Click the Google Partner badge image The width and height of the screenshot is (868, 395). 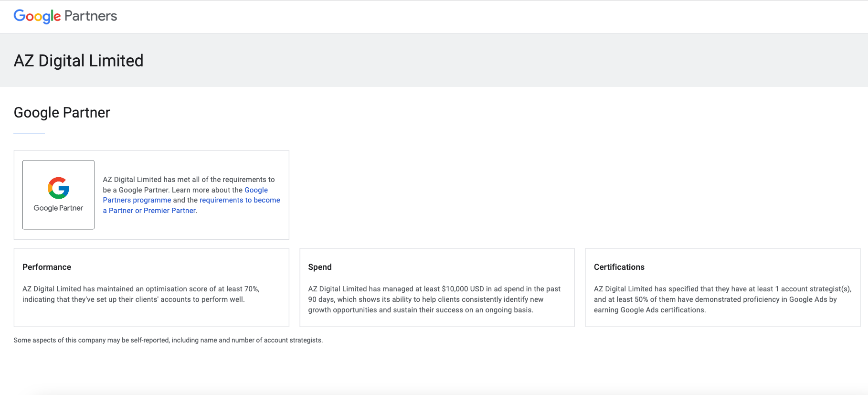tap(58, 195)
